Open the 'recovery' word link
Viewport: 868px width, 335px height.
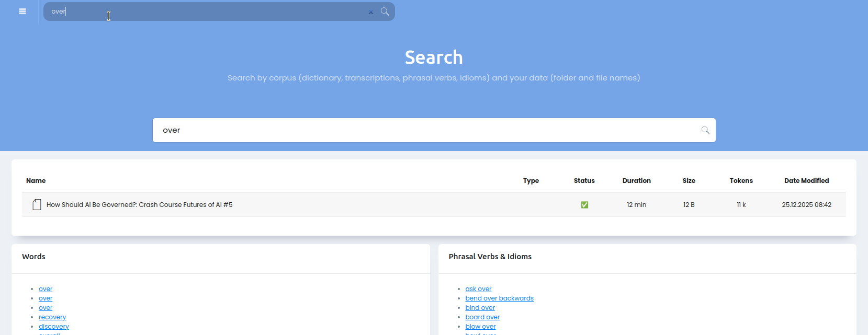[x=52, y=317]
